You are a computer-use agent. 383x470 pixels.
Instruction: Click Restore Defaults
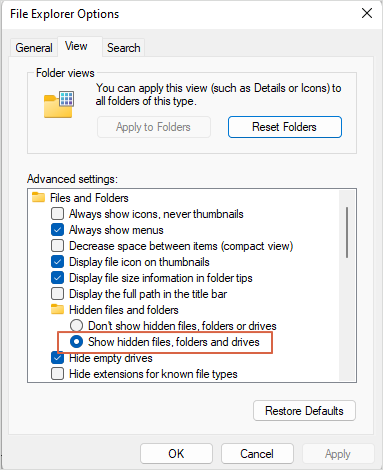[x=304, y=411]
